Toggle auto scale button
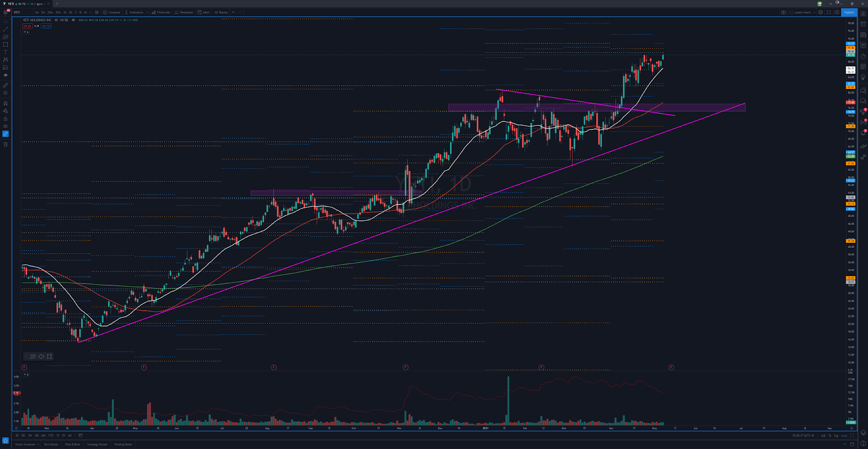Screen dimensions: 868x449 [x=844, y=435]
